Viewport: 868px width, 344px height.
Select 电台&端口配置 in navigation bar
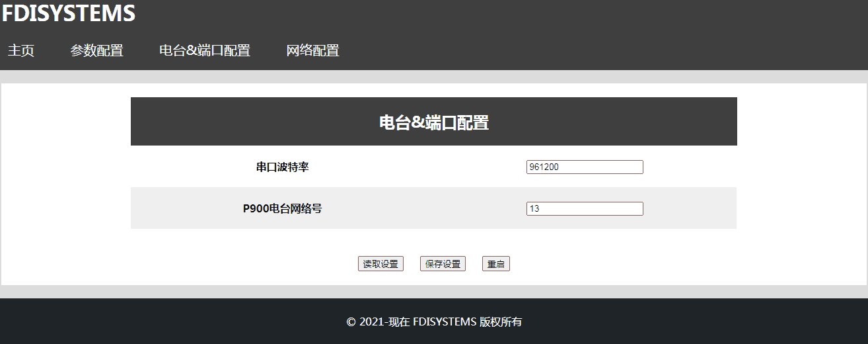pyautogui.click(x=205, y=51)
